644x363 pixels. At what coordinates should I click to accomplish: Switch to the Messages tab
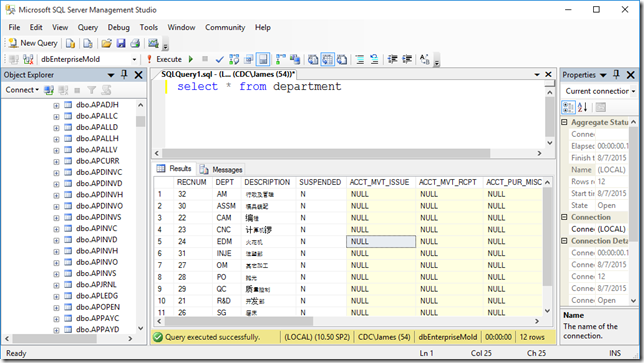click(x=221, y=170)
